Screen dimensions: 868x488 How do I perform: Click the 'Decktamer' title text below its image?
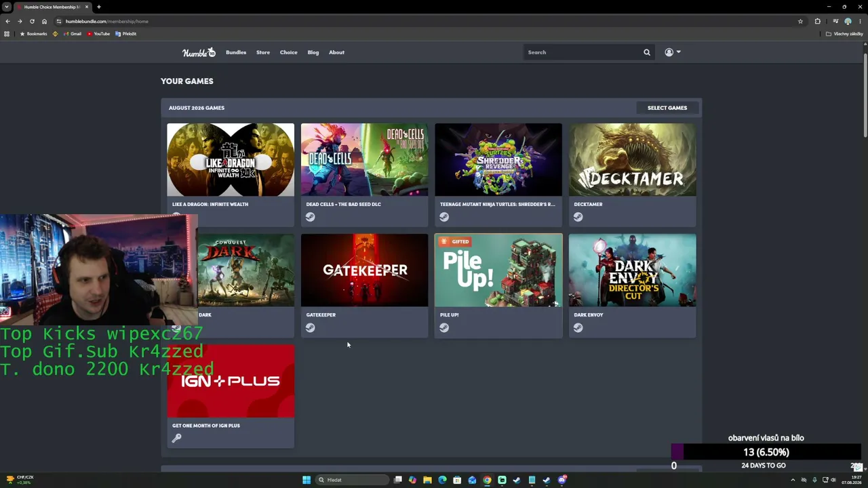588,204
